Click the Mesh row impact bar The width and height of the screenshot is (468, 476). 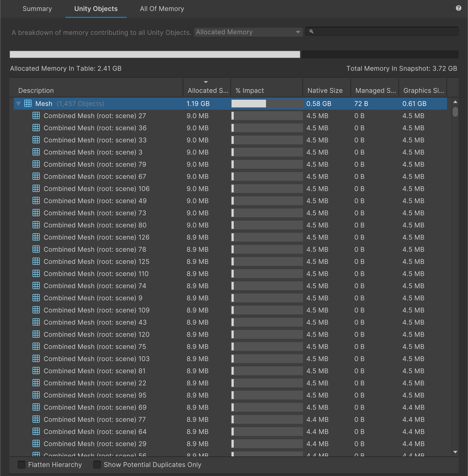tap(267, 104)
